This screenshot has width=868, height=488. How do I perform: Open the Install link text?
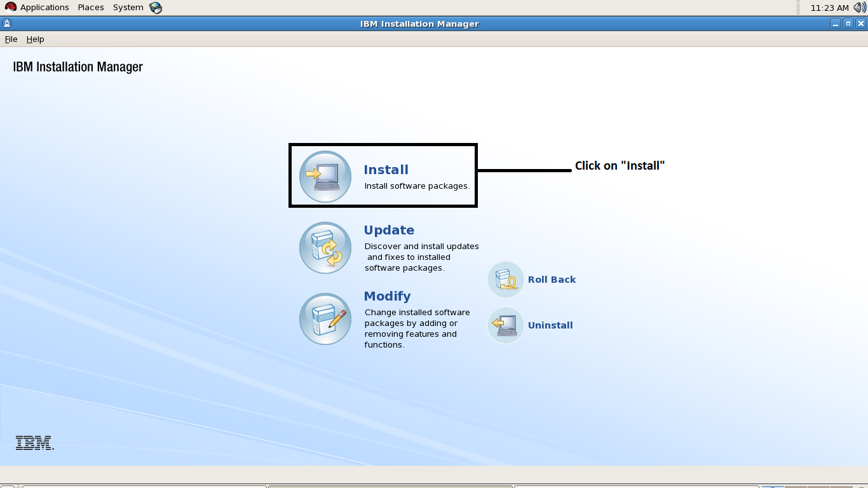(386, 170)
